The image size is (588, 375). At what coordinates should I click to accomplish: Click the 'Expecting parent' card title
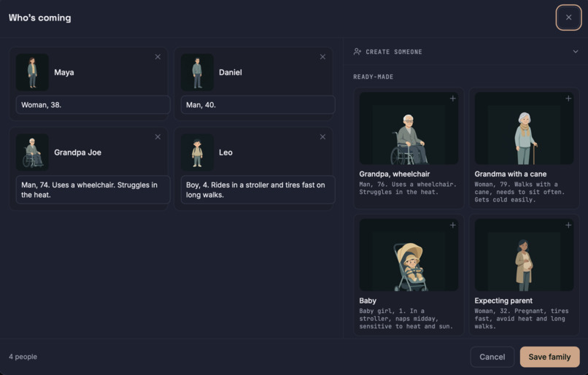pyautogui.click(x=503, y=301)
